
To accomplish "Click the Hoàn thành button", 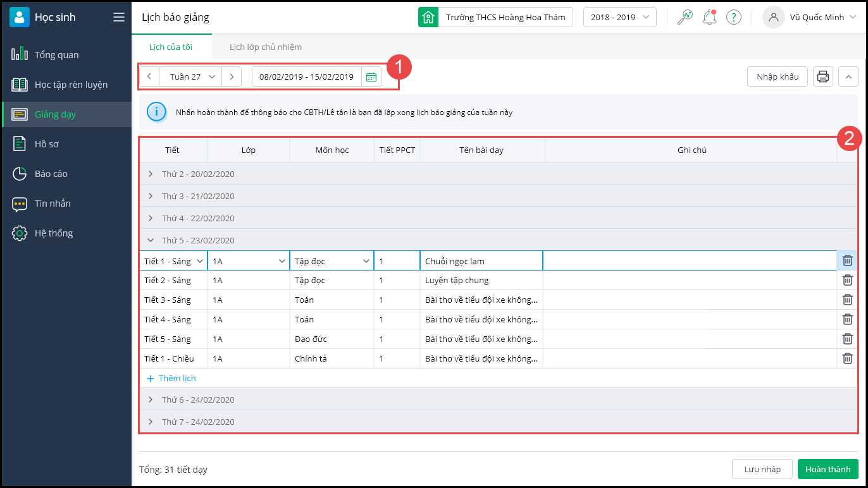I will pos(828,469).
